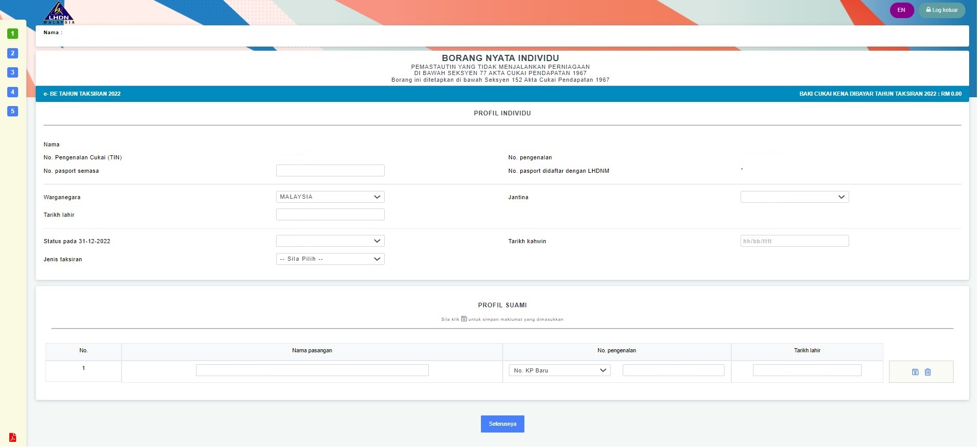Jump to step 4 in the sidebar
The width and height of the screenshot is (980, 447).
13,92
